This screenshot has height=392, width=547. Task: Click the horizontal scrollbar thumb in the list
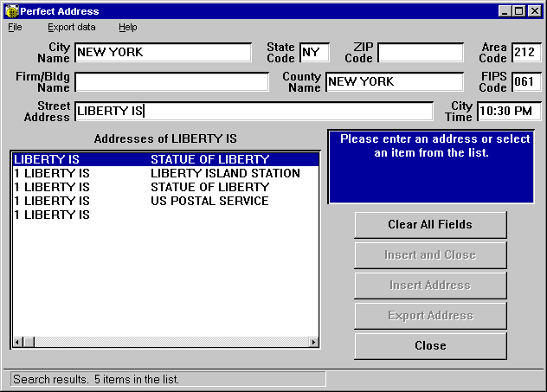(29, 342)
